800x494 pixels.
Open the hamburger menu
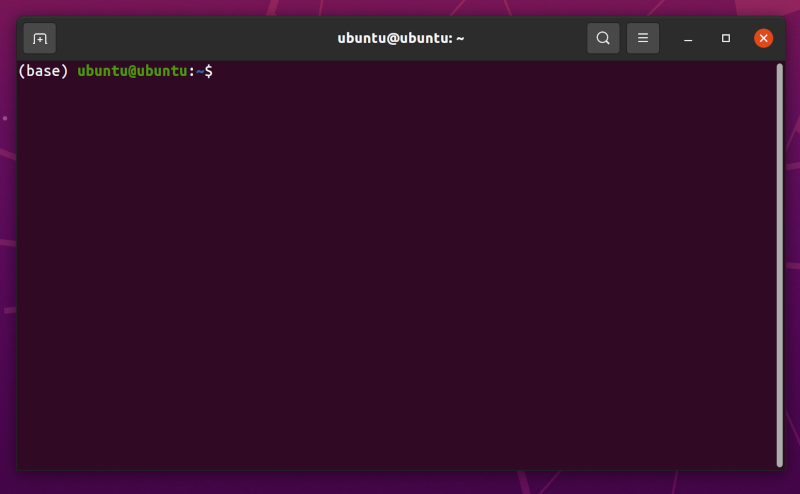643,39
